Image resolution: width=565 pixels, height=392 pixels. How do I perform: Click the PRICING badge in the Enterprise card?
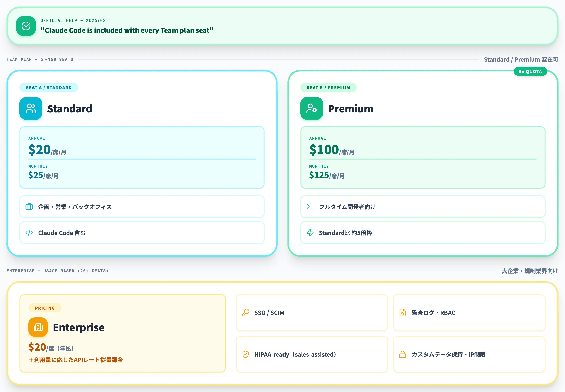point(45,308)
